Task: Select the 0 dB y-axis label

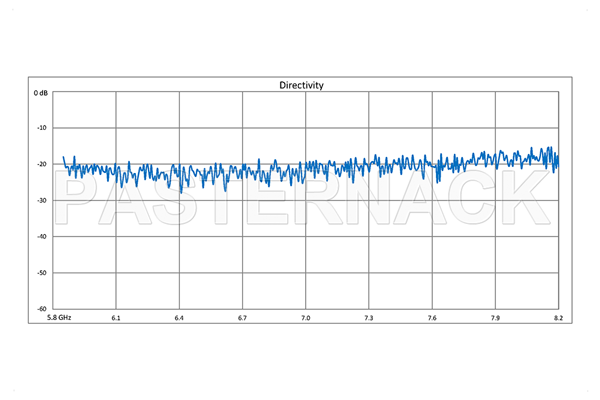Action: coord(40,93)
